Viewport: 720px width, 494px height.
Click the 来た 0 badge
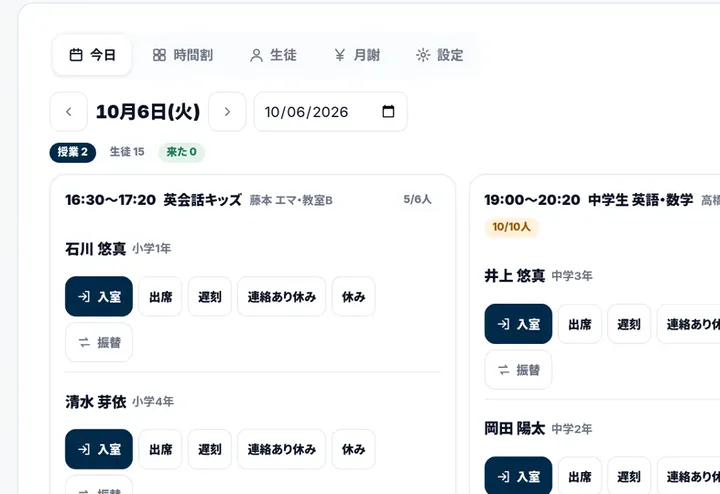pyautogui.click(x=181, y=152)
